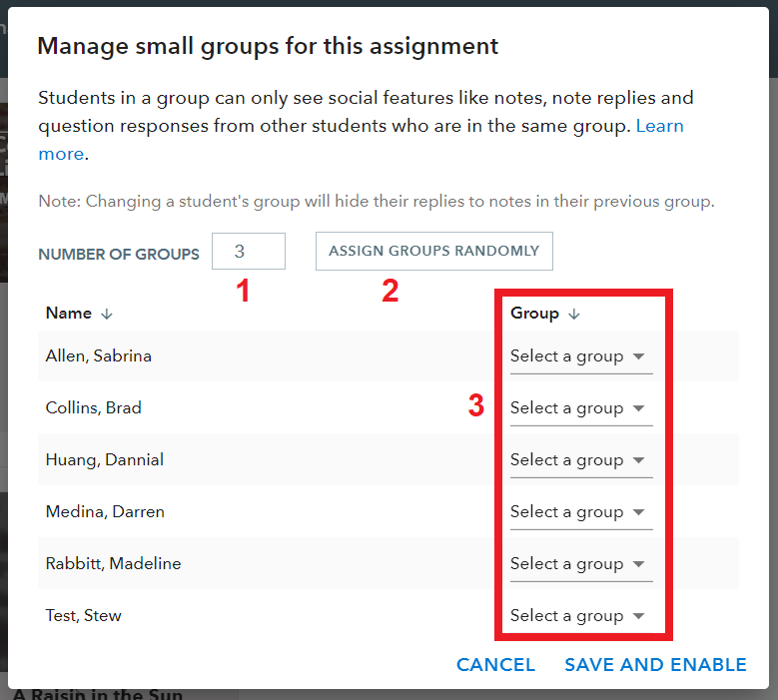
Task: Select the Huang, Dannial student name
Action: click(104, 460)
